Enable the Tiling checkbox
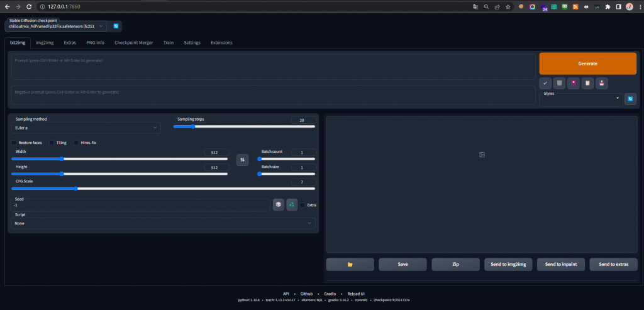 [52, 143]
